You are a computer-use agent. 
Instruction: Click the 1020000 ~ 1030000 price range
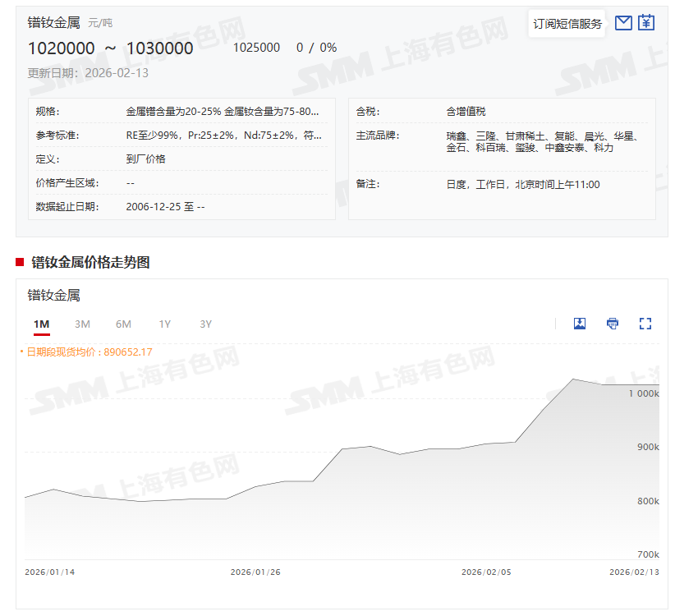click(x=111, y=48)
